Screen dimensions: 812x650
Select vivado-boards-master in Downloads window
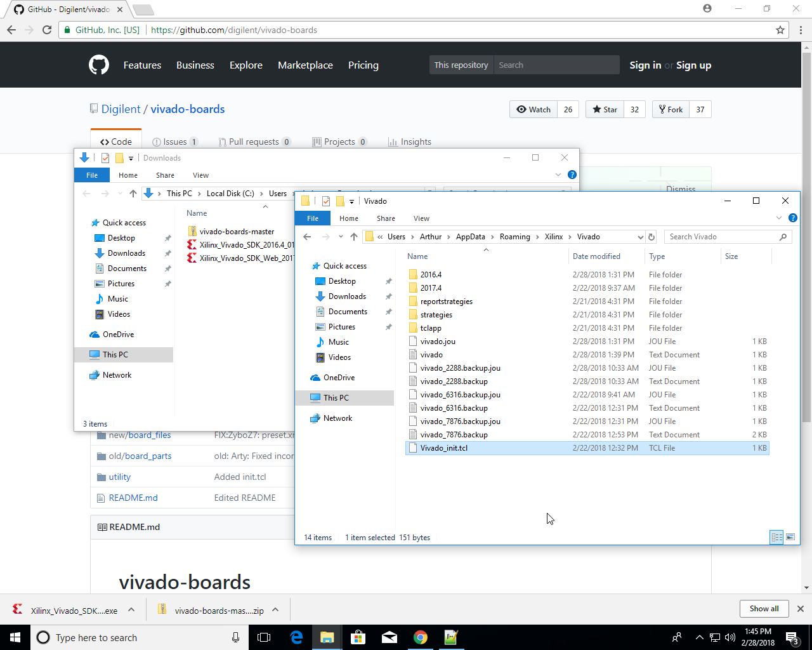(237, 232)
